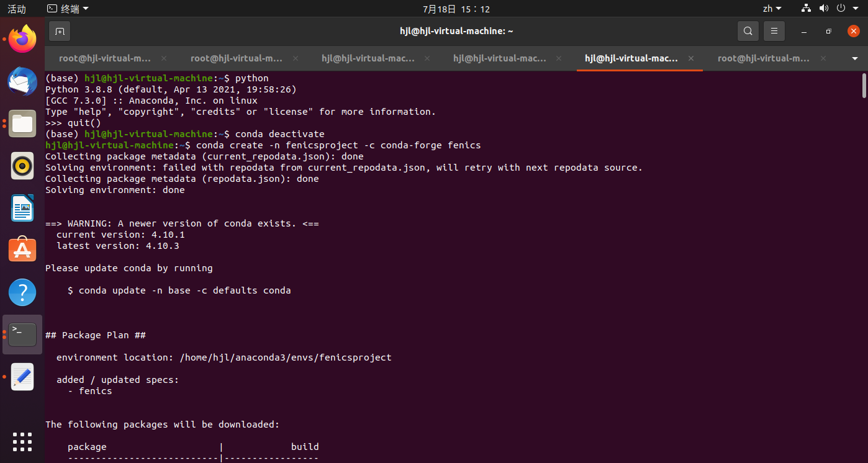The width and height of the screenshot is (868, 463).
Task: Click the network icon in the top bar
Action: point(805,8)
